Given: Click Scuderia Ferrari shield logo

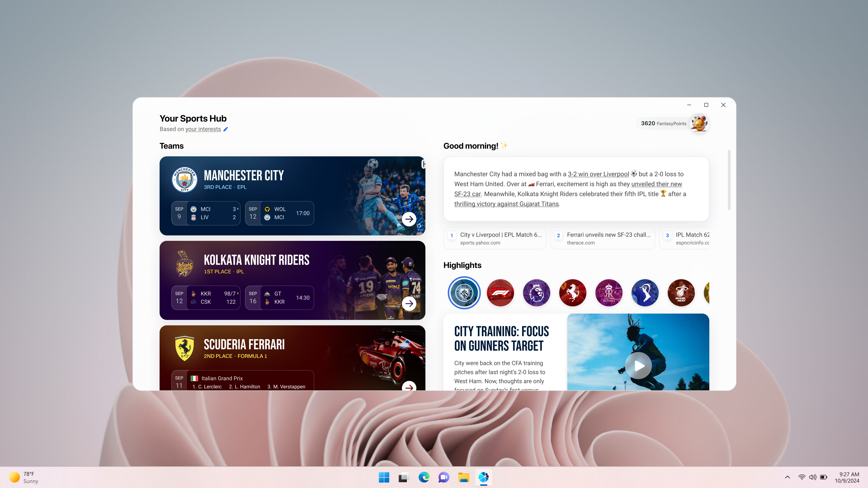Looking at the screenshot, I should pos(185,348).
